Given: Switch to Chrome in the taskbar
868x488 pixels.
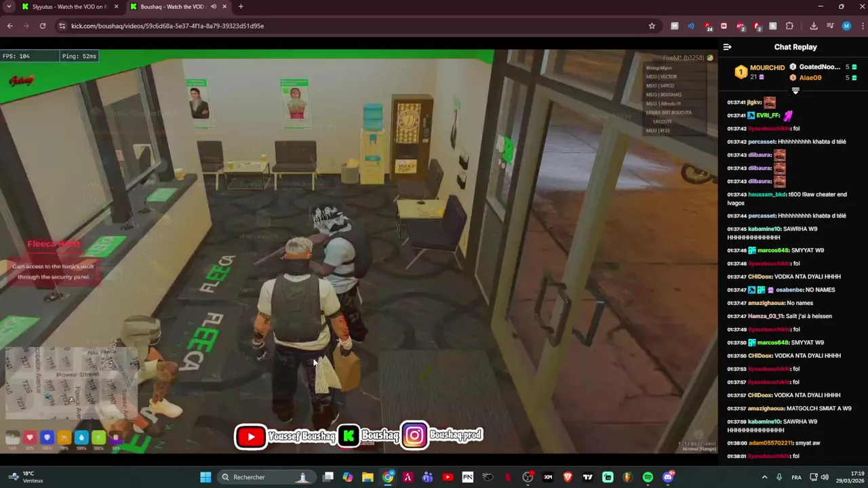Looking at the screenshot, I should click(388, 477).
